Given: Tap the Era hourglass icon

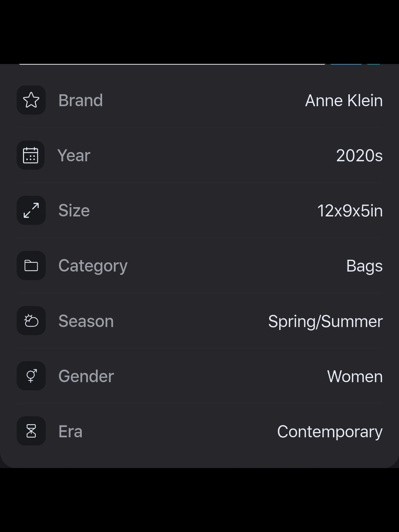Looking at the screenshot, I should 31,431.
